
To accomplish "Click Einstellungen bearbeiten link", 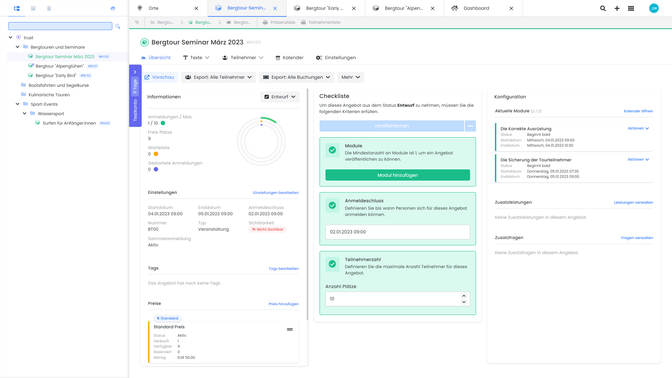I will [276, 192].
